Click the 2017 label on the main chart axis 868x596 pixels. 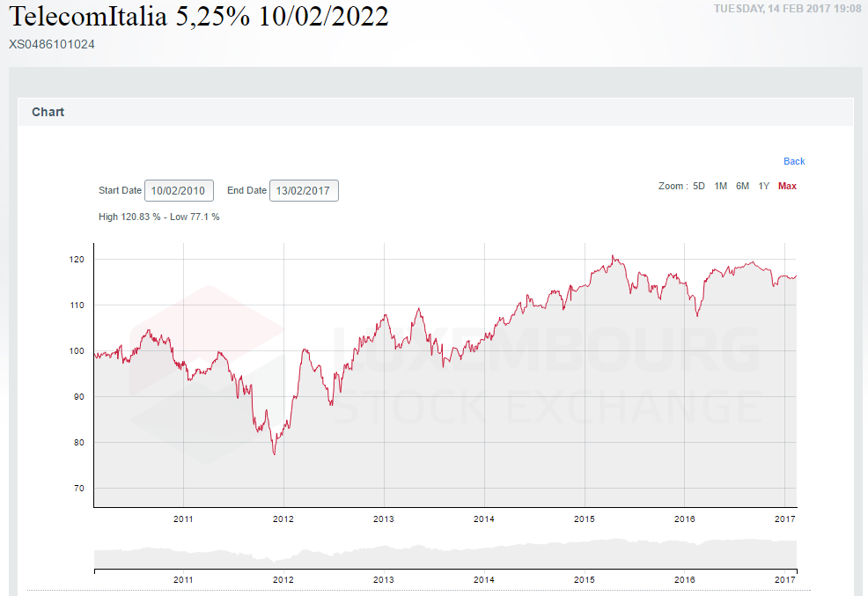click(785, 519)
